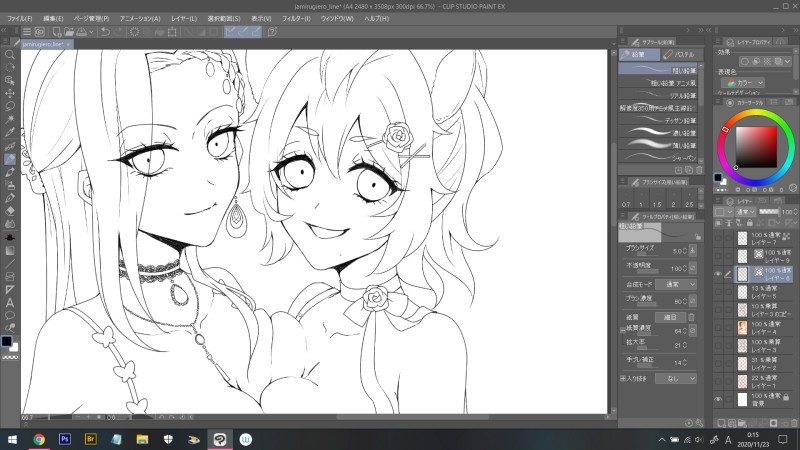The image size is (800, 450).
Task: Show layer レイヤー 4 visibility
Action: tap(718, 328)
